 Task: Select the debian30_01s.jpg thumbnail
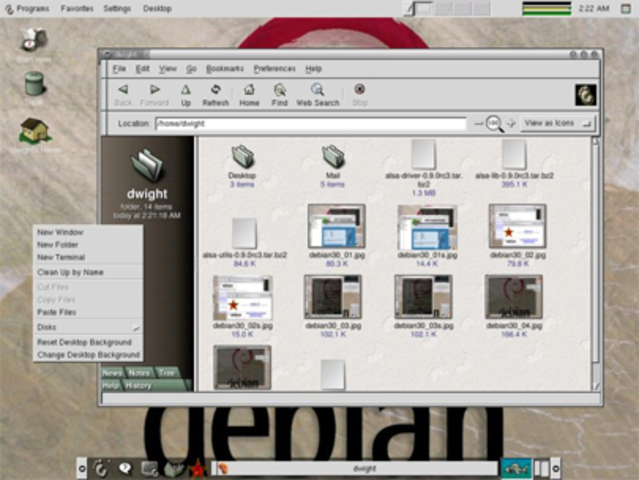427,227
